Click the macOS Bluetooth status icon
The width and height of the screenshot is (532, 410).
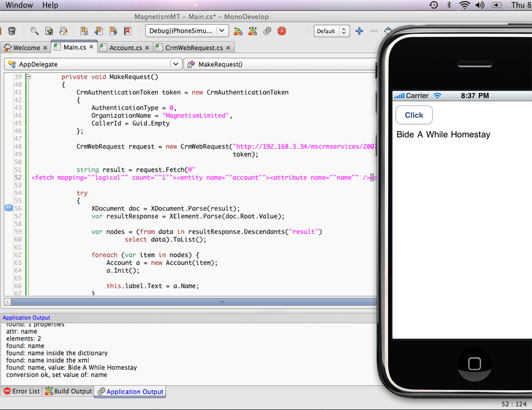coord(448,5)
